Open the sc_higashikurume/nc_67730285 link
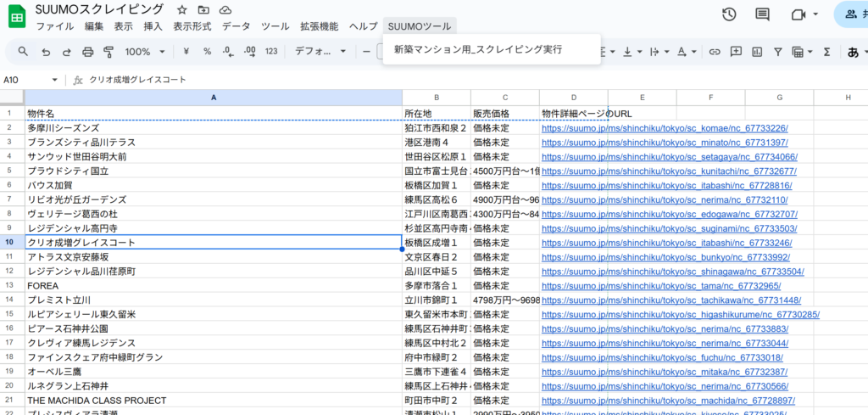This screenshot has height=415, width=868. click(x=681, y=314)
